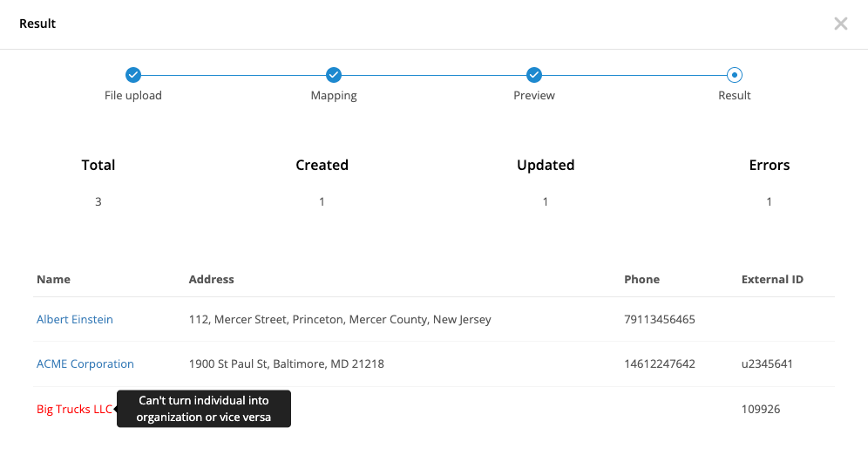Select the Result step label

coord(734,95)
